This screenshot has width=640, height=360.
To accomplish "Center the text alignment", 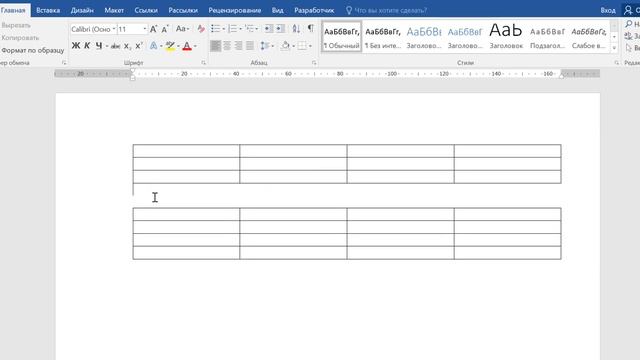I will 227,46.
